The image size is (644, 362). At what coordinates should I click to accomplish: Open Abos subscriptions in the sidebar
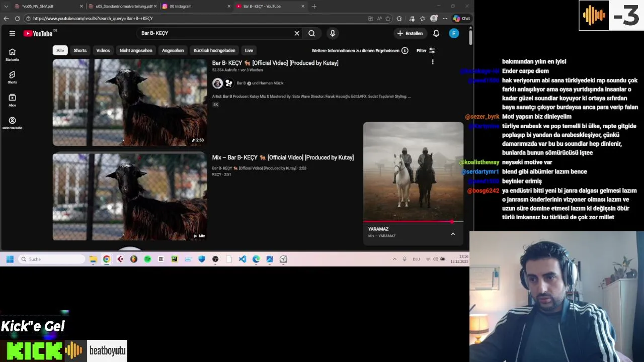pos(12,100)
